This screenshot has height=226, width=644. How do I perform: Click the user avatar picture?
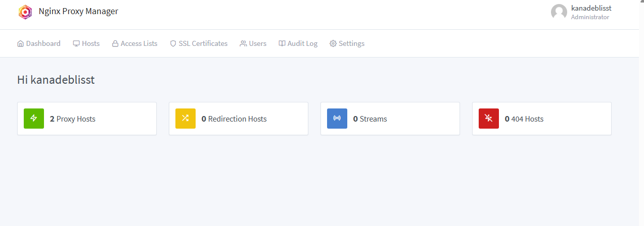click(x=559, y=12)
